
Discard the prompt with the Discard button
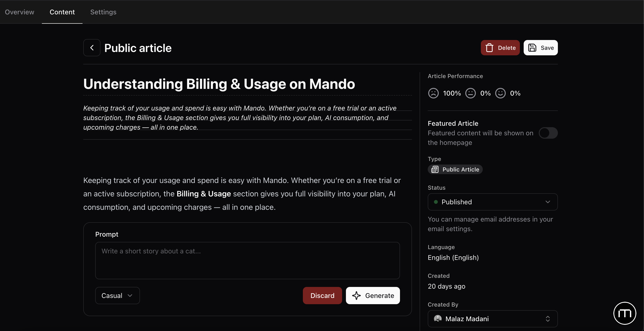322,296
